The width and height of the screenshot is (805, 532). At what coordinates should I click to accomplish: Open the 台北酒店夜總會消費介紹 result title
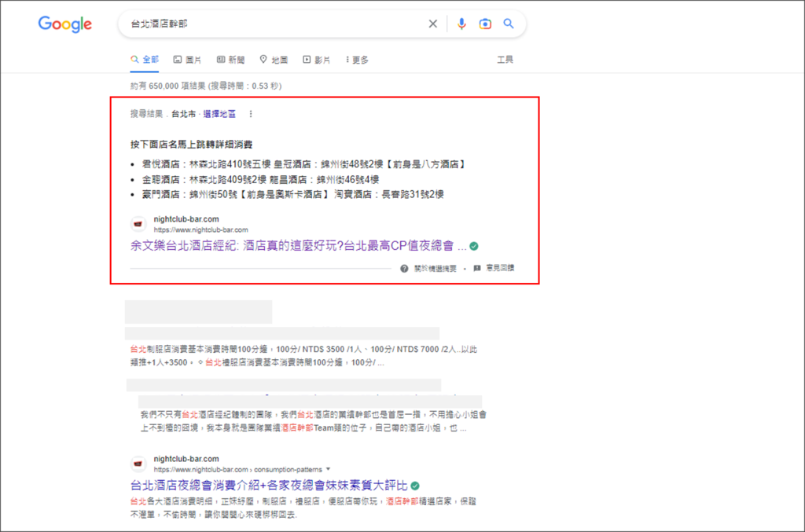[269, 486]
